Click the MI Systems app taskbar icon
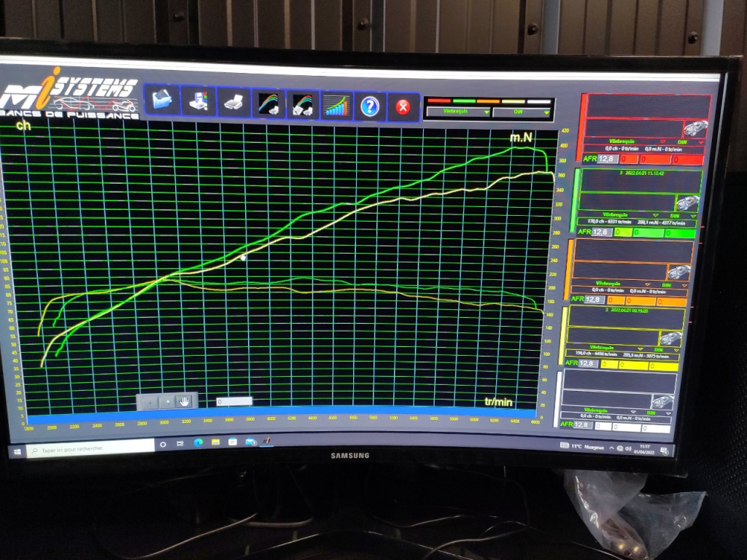The image size is (747, 560). click(x=267, y=441)
